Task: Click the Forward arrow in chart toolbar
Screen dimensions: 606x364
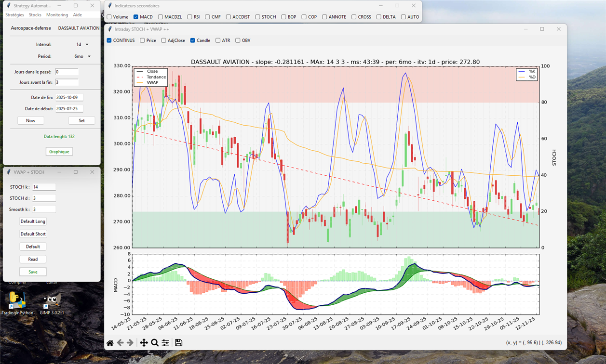Action: [x=130, y=343]
